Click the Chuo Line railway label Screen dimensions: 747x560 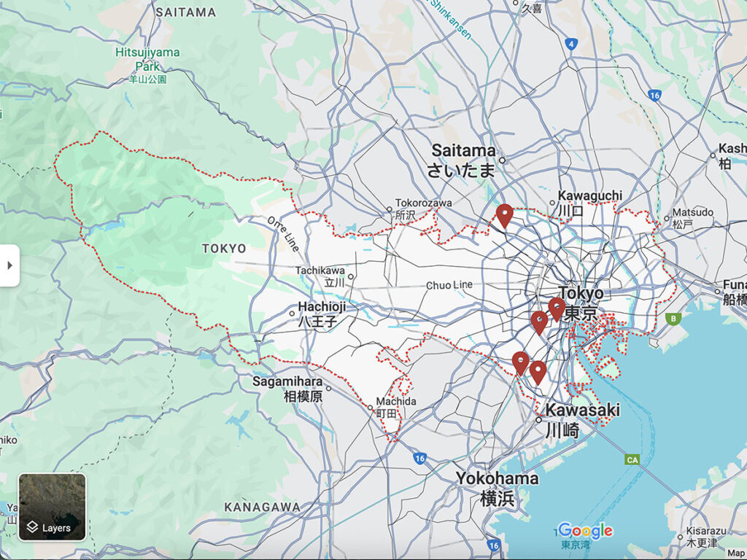point(449,285)
